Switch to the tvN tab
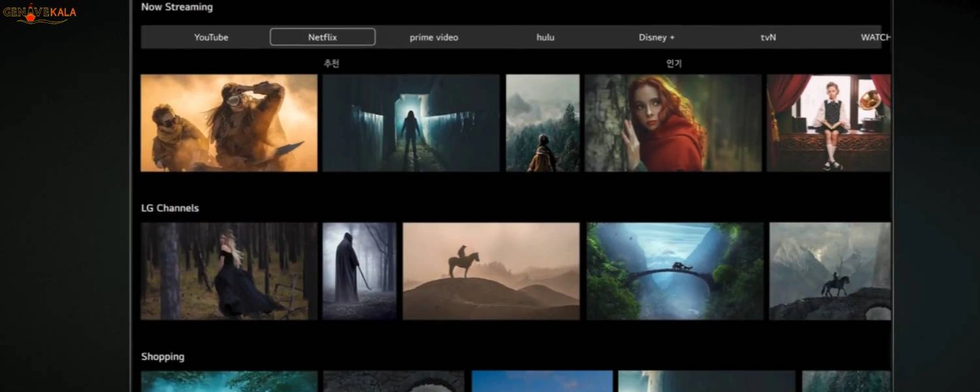 click(768, 37)
